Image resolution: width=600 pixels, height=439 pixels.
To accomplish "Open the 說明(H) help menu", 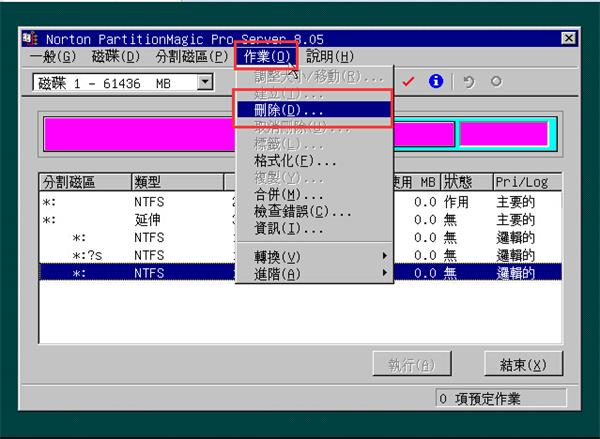I will tap(330, 57).
